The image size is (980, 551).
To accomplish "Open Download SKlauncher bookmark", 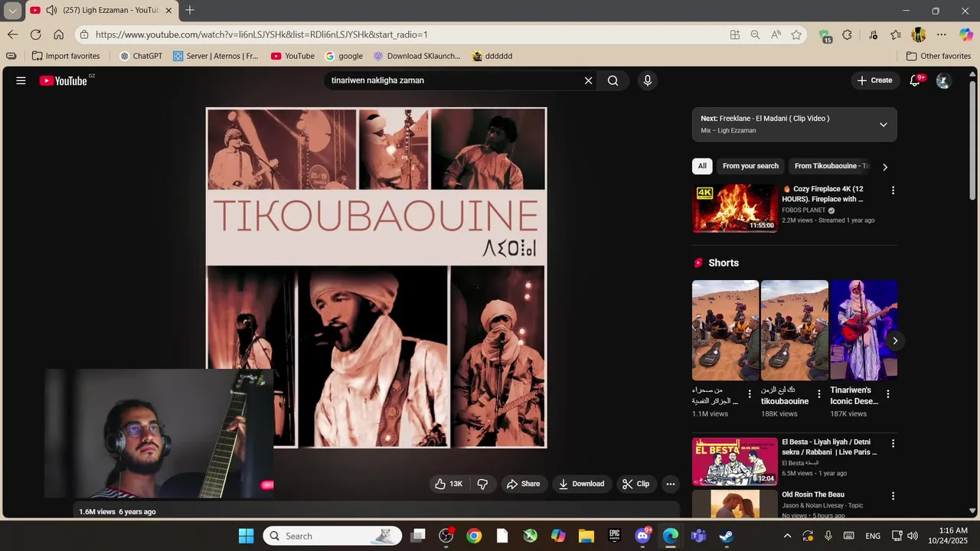I will point(416,56).
